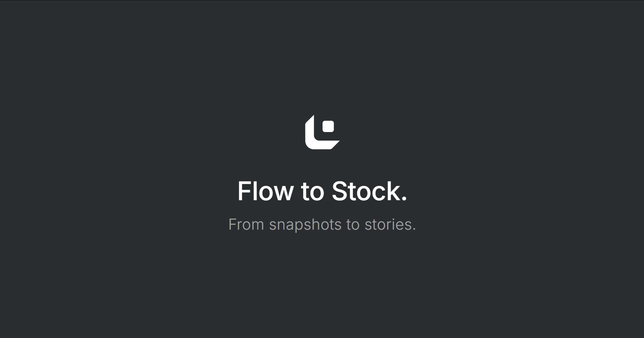Select the word "stories." in the subtitle
Screen dimensions: 644x338
[x=390, y=225]
